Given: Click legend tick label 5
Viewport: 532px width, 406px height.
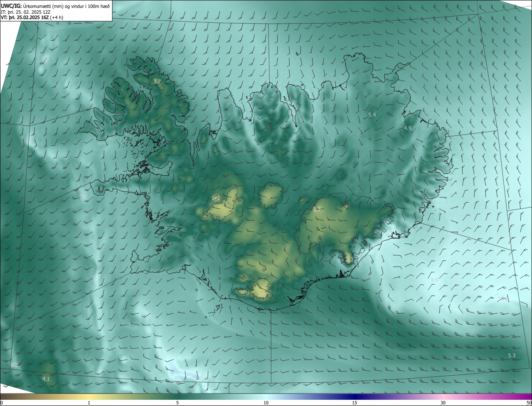Looking at the screenshot, I should point(177,403).
